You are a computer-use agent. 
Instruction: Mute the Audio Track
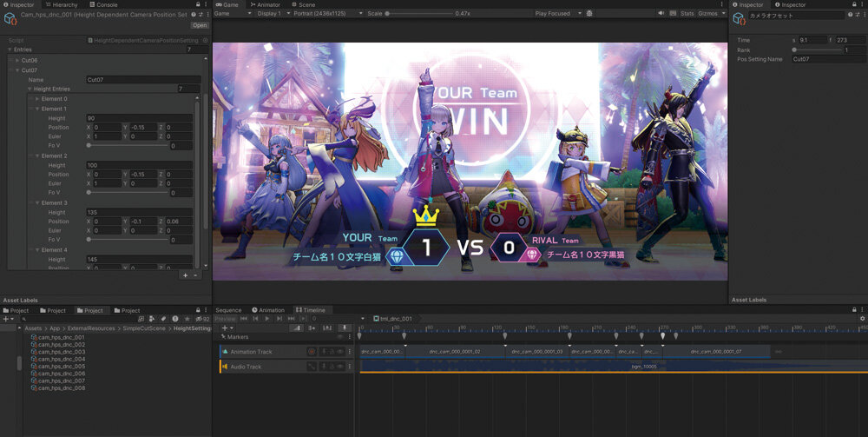341,367
